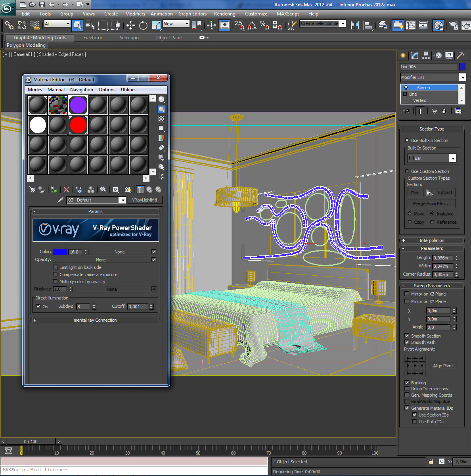Open the blue Color swatch in Params
The image size is (471, 476).
[x=60, y=252]
